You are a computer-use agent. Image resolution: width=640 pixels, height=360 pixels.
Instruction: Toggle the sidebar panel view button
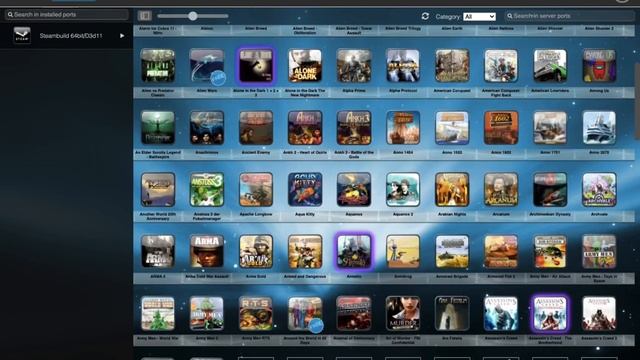pyautogui.click(x=144, y=16)
